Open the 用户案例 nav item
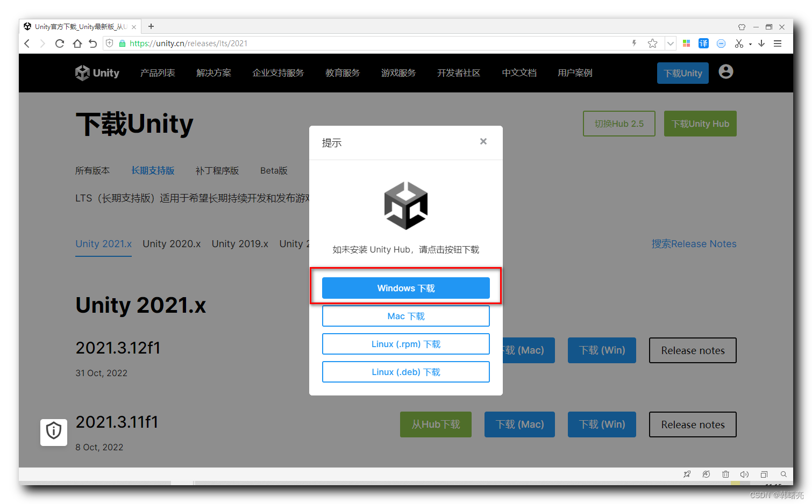 point(575,73)
